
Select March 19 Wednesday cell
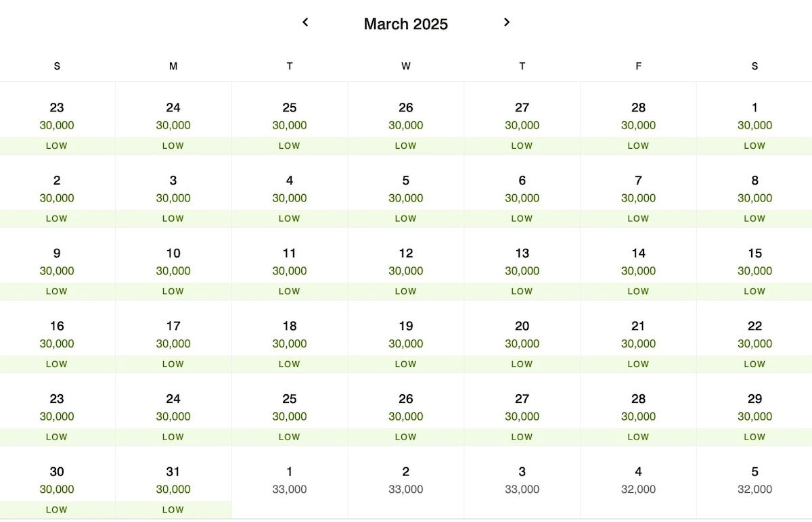(x=405, y=337)
